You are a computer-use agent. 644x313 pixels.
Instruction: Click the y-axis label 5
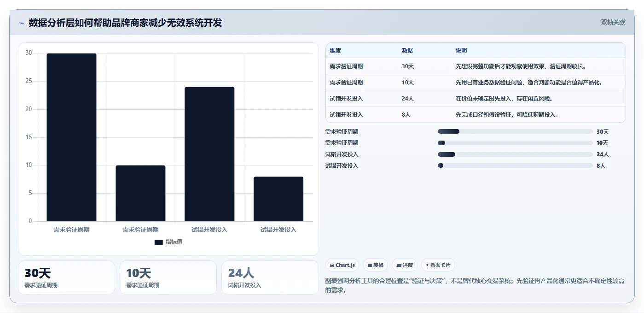pos(30,193)
